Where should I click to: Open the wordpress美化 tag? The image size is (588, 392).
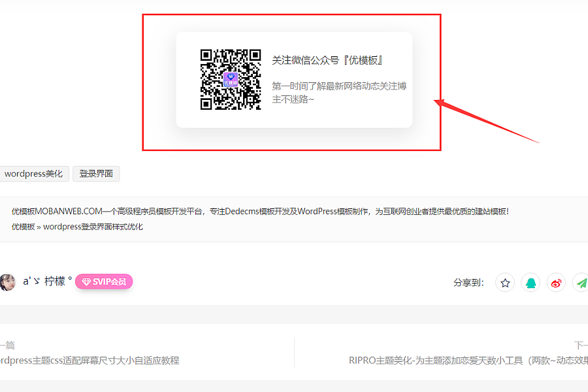[x=34, y=174]
